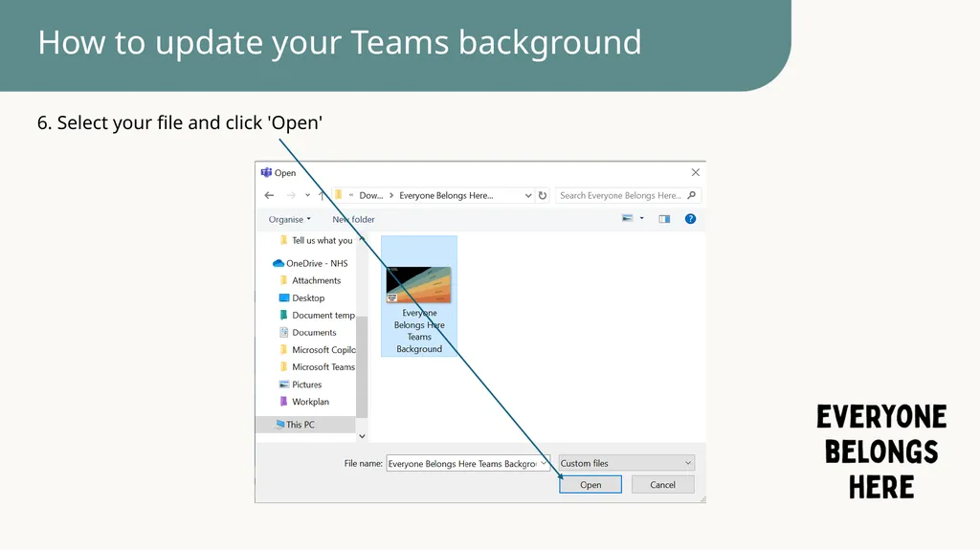Click the search magnifier icon

pos(691,196)
